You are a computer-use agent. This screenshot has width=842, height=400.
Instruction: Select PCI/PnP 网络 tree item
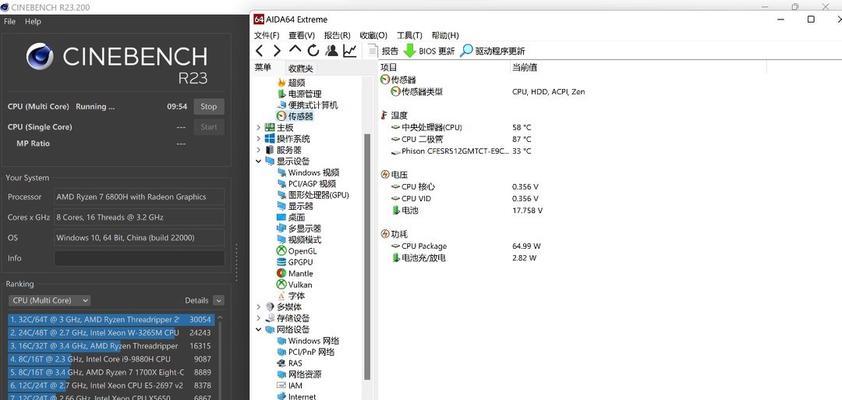click(306, 352)
